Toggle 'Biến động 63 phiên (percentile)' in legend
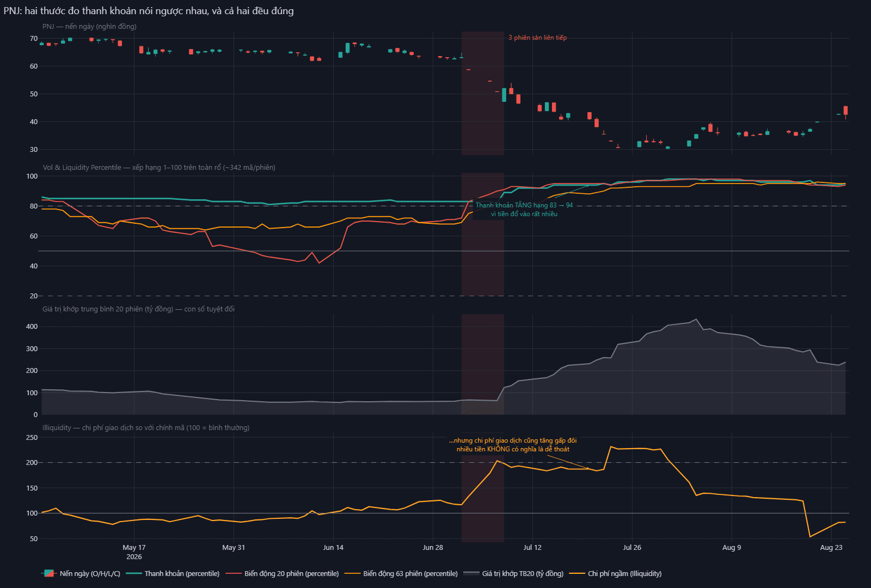The height and width of the screenshot is (588, 871). pyautogui.click(x=401, y=573)
